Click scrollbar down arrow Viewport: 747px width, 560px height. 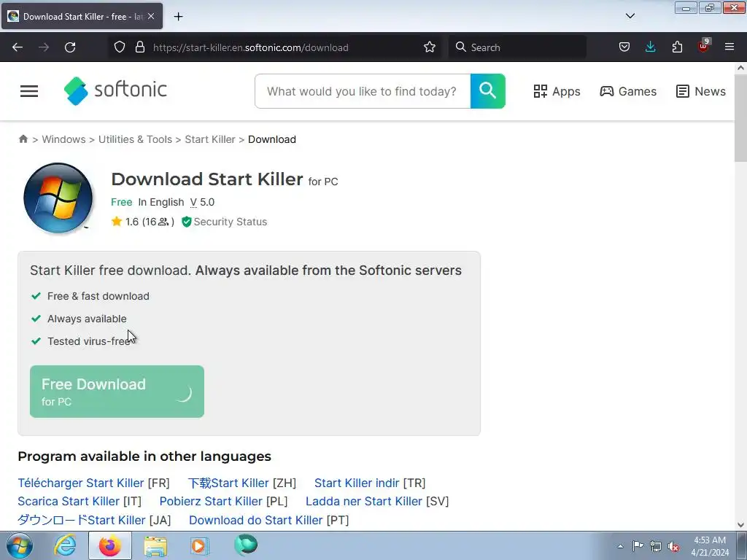[x=741, y=525]
